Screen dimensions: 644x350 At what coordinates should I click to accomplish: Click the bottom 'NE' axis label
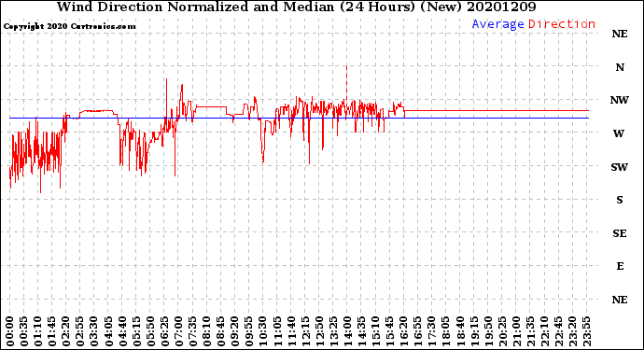[620, 300]
